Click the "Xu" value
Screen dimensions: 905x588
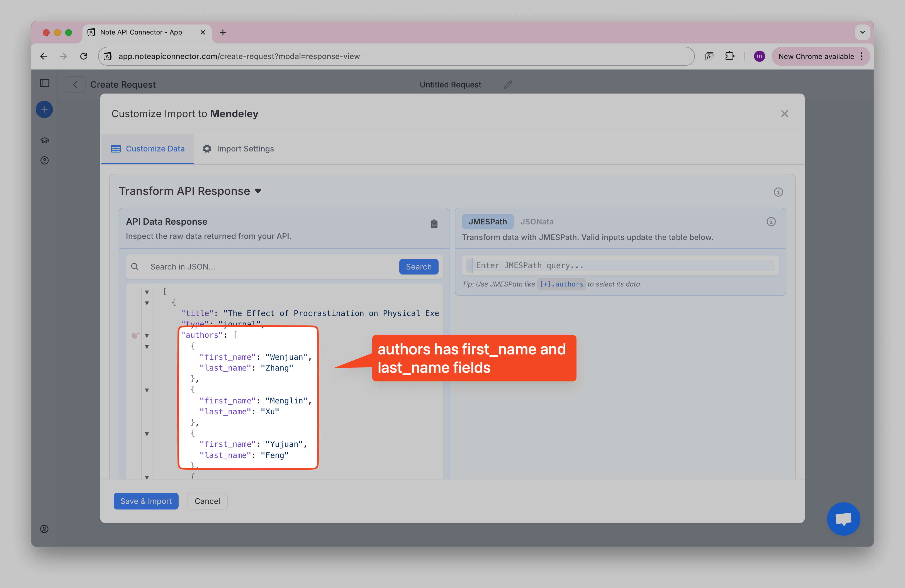270,412
